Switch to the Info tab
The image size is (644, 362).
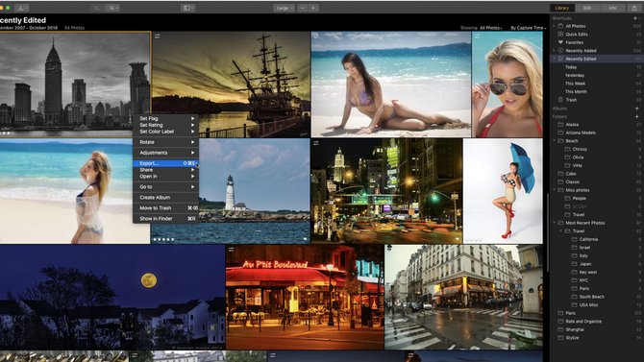coord(612,8)
